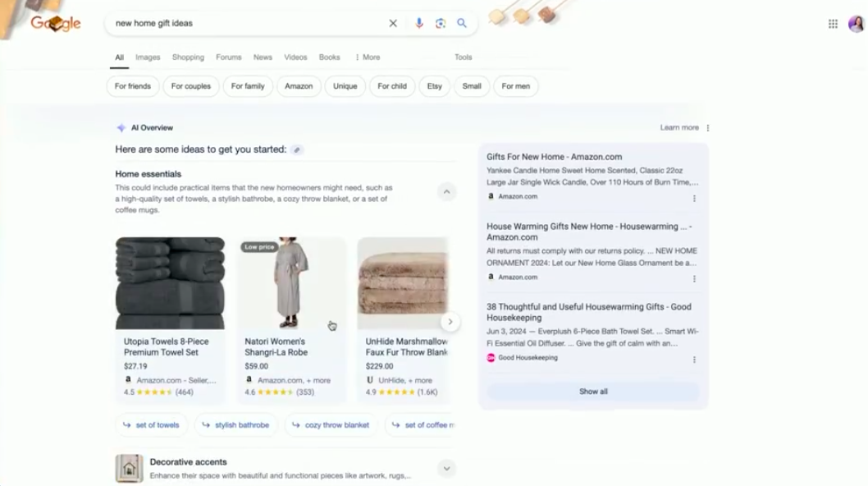Viewport: 868px width, 486px height.
Task: Search suggestion set of towels
Action: tap(151, 425)
